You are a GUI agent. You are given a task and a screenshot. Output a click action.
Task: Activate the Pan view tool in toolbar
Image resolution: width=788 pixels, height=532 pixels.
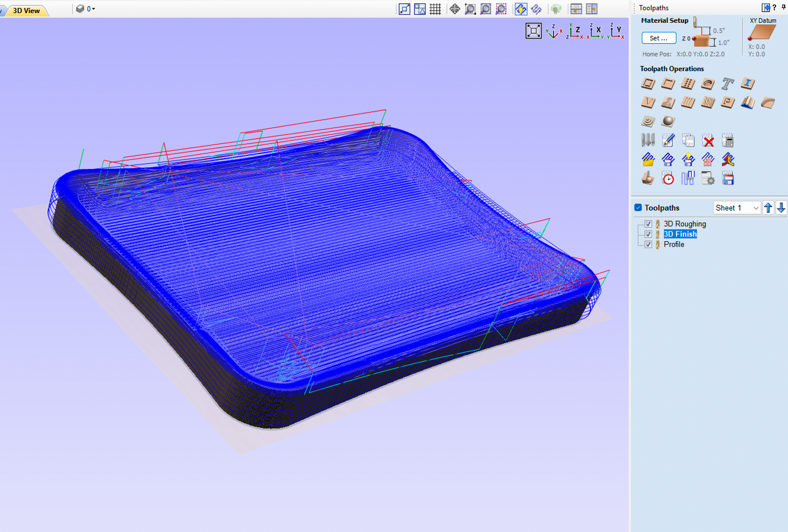tap(454, 9)
